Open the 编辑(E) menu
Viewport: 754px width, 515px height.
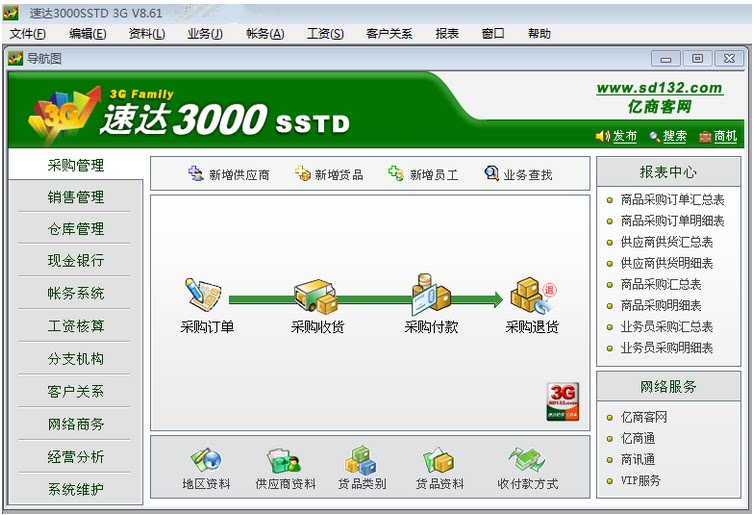(88, 34)
